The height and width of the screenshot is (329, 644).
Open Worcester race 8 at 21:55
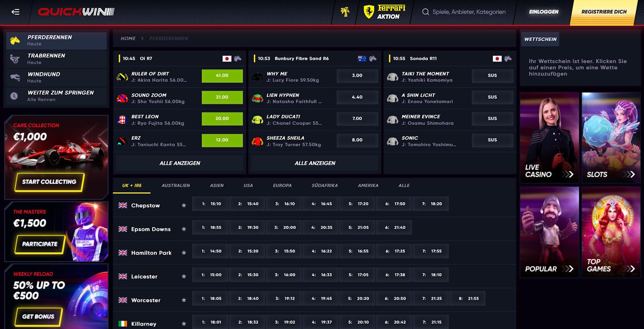[x=468, y=298]
